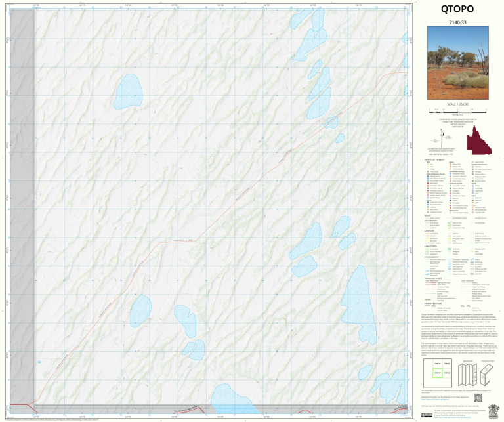The height and width of the screenshot is (422, 504).
Task: Click the maroon Queensland state locator map
Action: coord(479,140)
